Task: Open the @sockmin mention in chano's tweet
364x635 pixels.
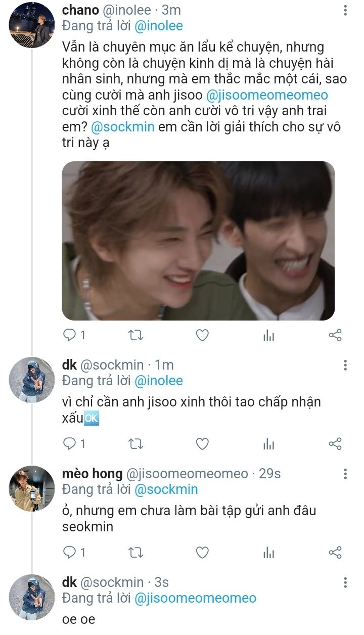Action: point(123,126)
